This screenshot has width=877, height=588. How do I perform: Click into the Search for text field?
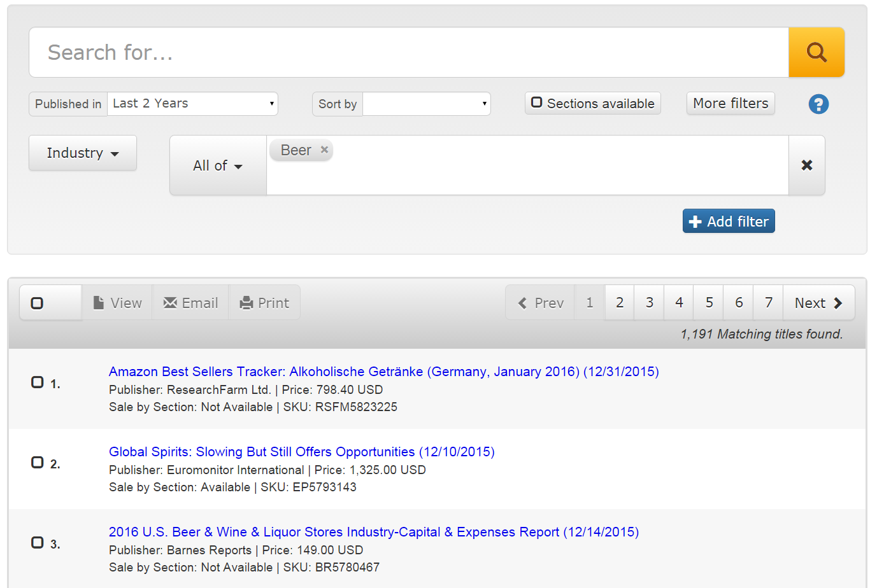click(408, 52)
